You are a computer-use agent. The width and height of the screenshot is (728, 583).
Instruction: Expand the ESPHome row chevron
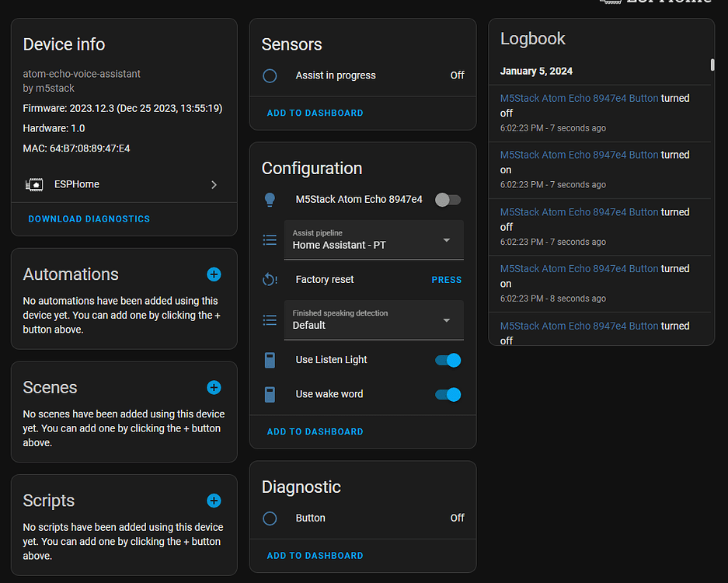[214, 185]
